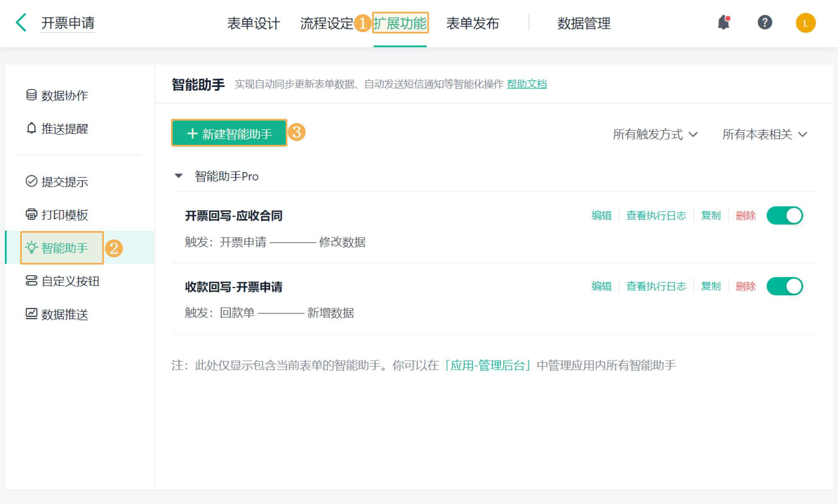Disable the 开票回写-应收合同 toggle switch
The image size is (838, 504).
(784, 216)
